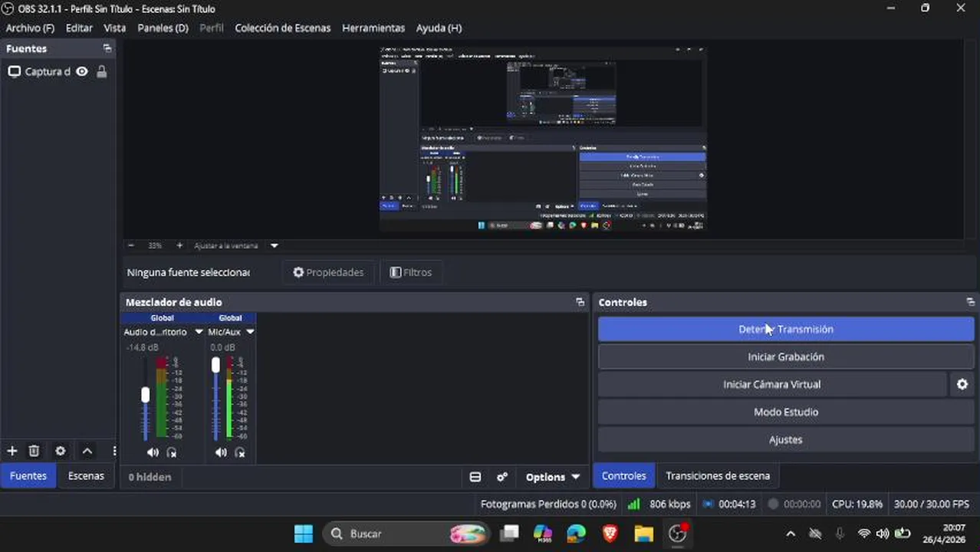
Task: Click the stream bitrate signal bars icon
Action: pyautogui.click(x=633, y=504)
